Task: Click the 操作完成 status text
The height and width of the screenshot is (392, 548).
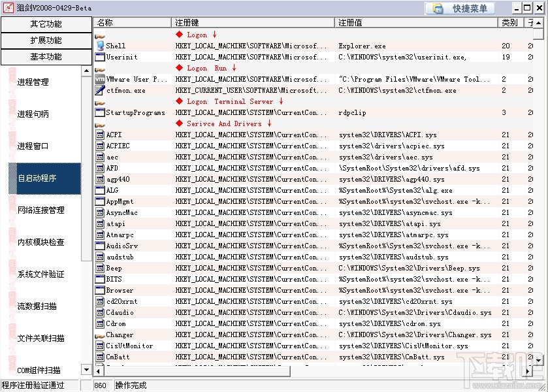Action: [131, 385]
